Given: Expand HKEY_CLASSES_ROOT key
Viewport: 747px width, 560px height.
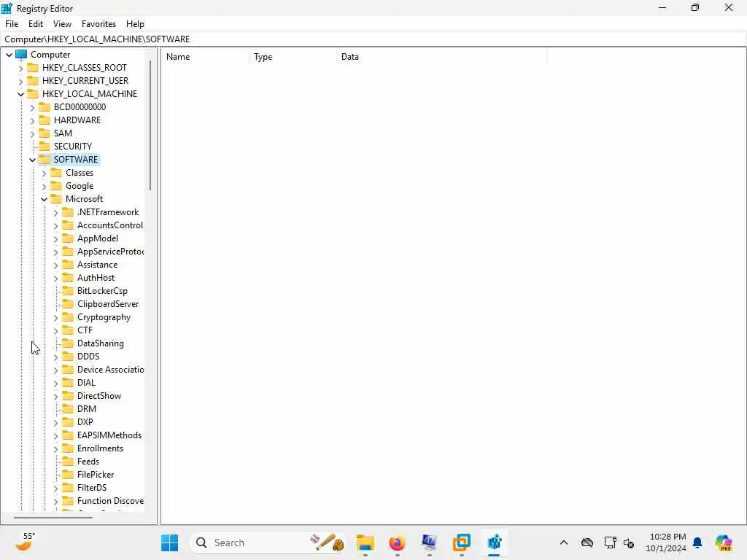Looking at the screenshot, I should pos(20,68).
